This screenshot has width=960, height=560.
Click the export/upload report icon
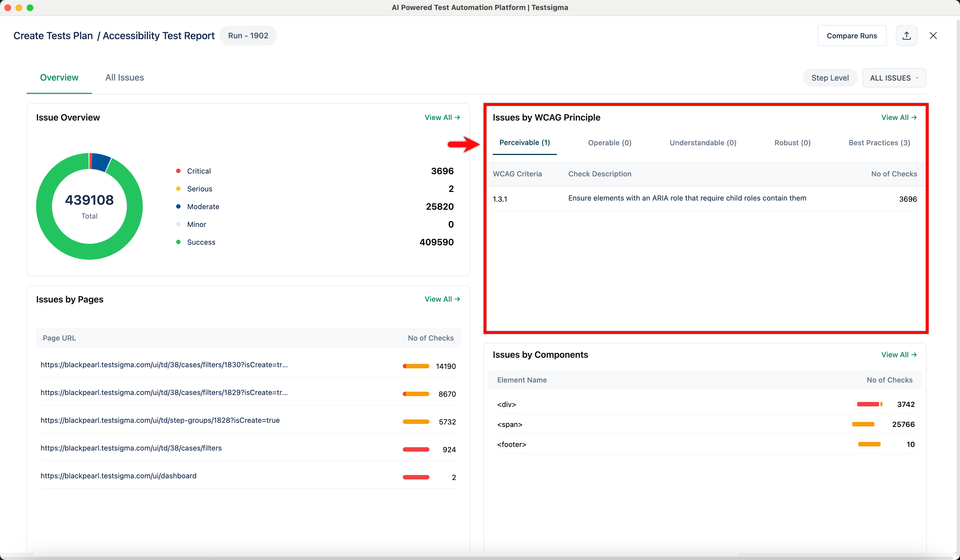click(906, 36)
